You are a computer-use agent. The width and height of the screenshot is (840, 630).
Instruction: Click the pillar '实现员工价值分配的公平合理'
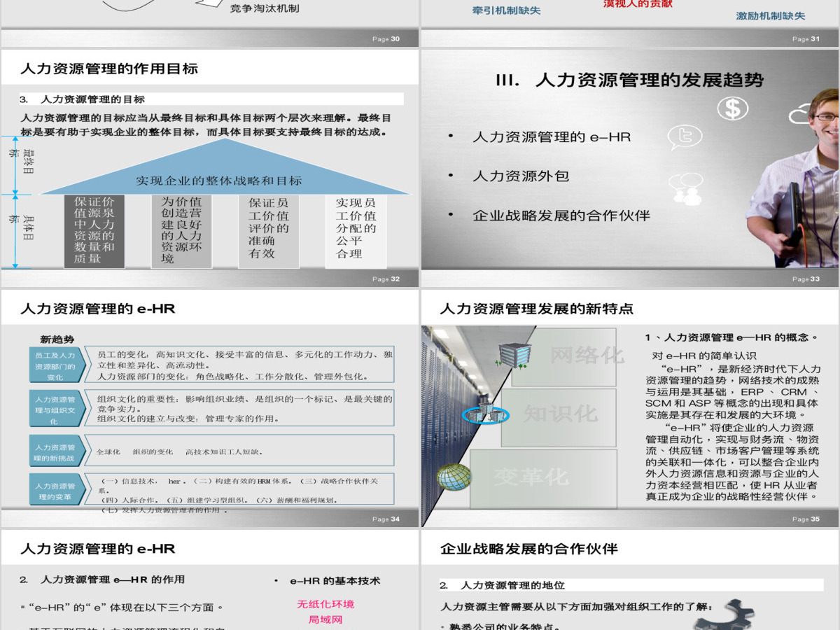(356, 230)
